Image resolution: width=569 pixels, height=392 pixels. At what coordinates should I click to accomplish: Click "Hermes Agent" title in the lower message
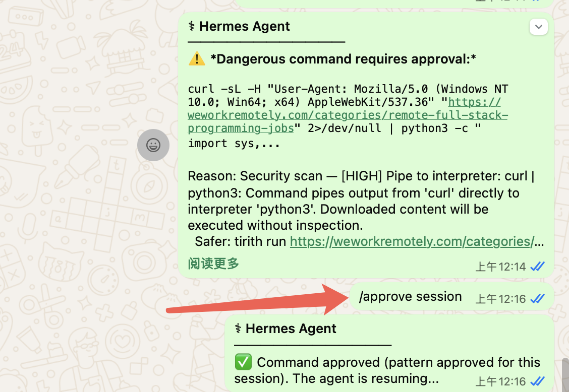pyautogui.click(x=291, y=329)
